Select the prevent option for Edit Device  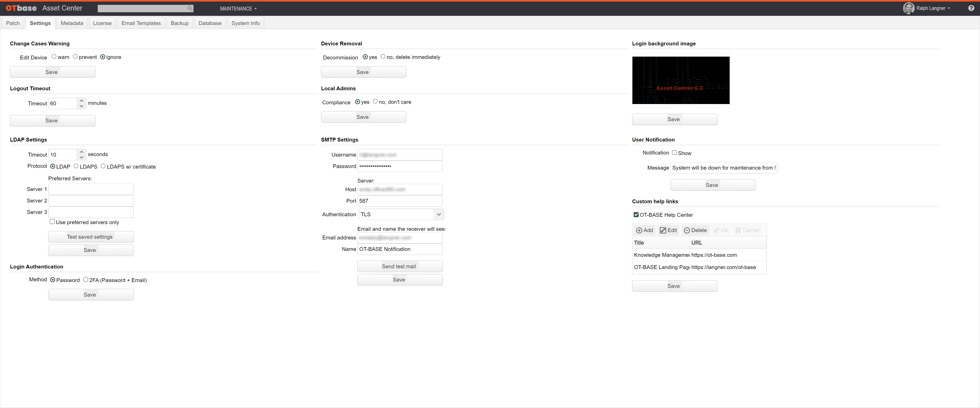(x=75, y=57)
